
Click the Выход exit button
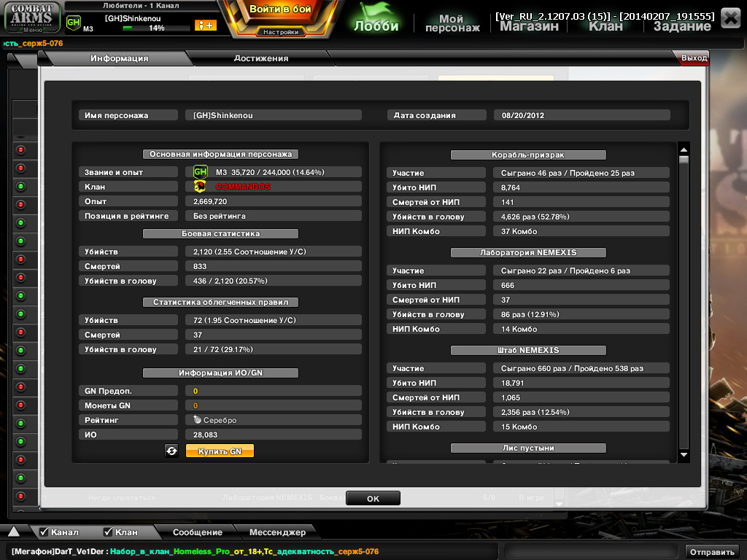693,58
